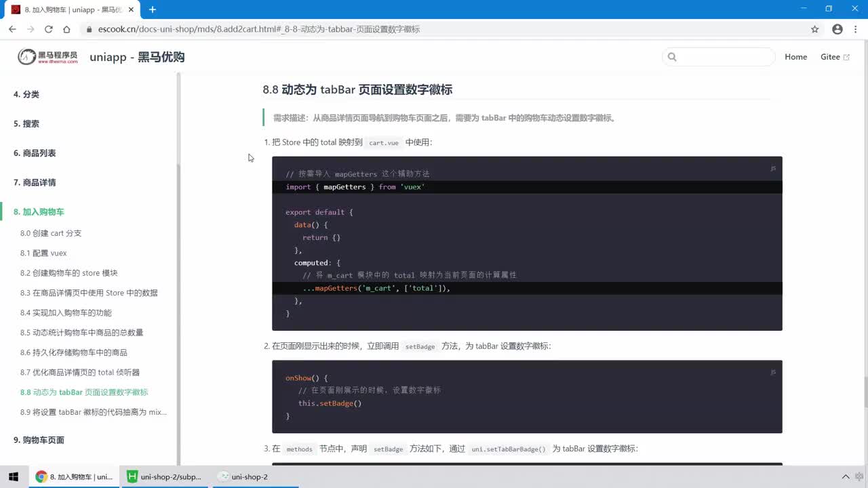
Task: Open the Gitee external link
Action: [x=835, y=57]
